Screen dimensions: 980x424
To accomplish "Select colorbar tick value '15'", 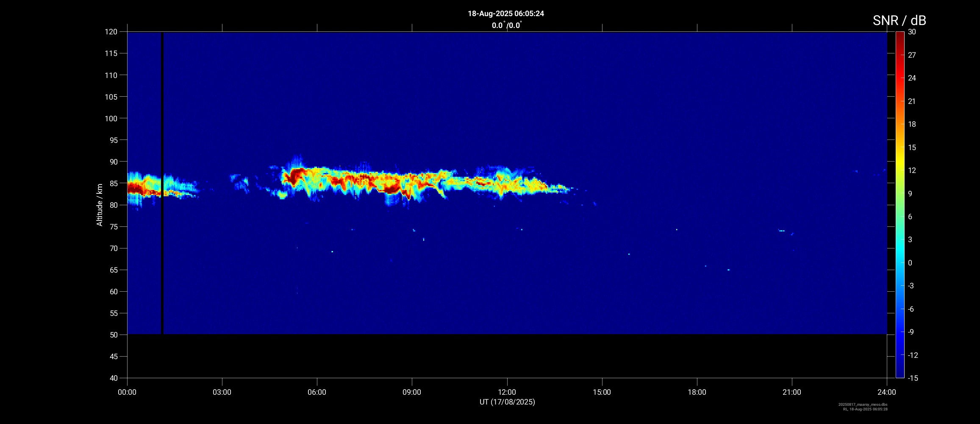I will coord(912,148).
